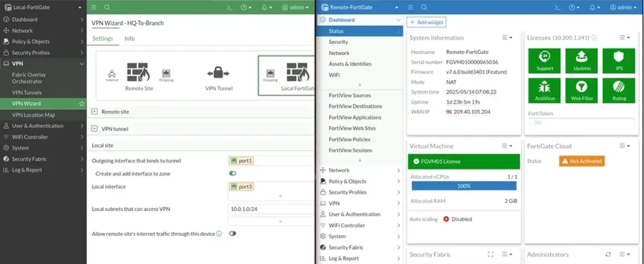Click the FGVM01 License bar
The image size is (644, 264).
tap(463, 162)
